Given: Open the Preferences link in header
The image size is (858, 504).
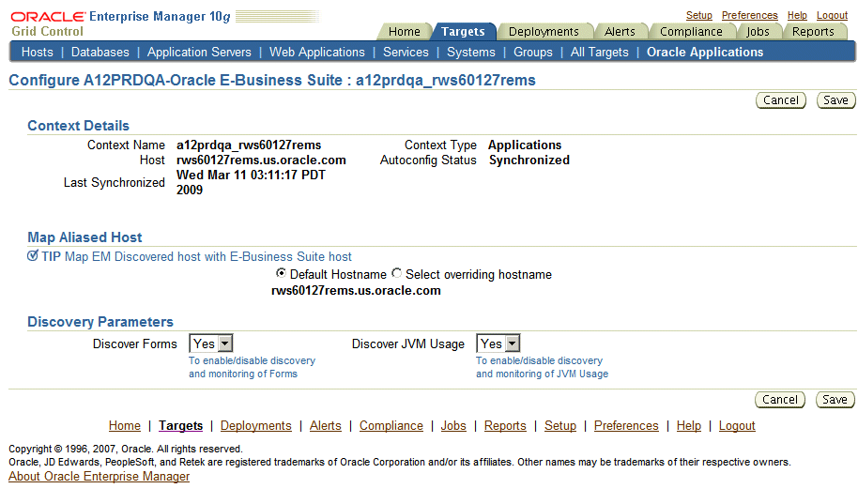Looking at the screenshot, I should point(749,15).
